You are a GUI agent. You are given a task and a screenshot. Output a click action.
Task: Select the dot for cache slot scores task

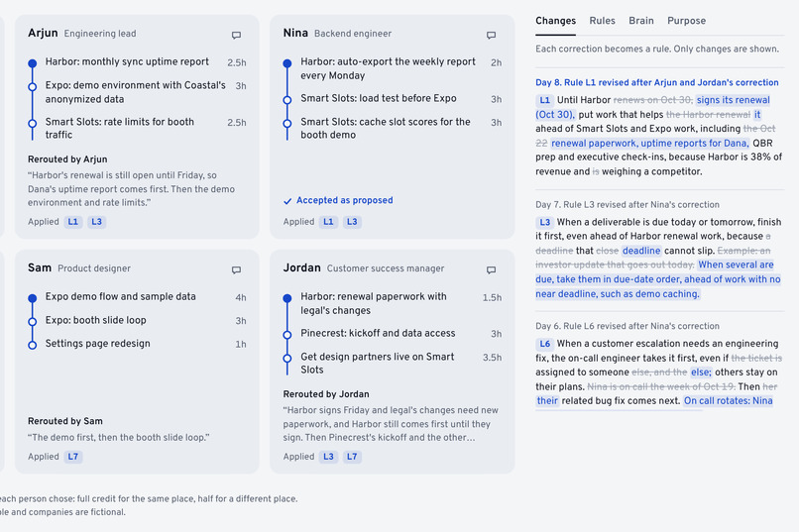tap(287, 123)
